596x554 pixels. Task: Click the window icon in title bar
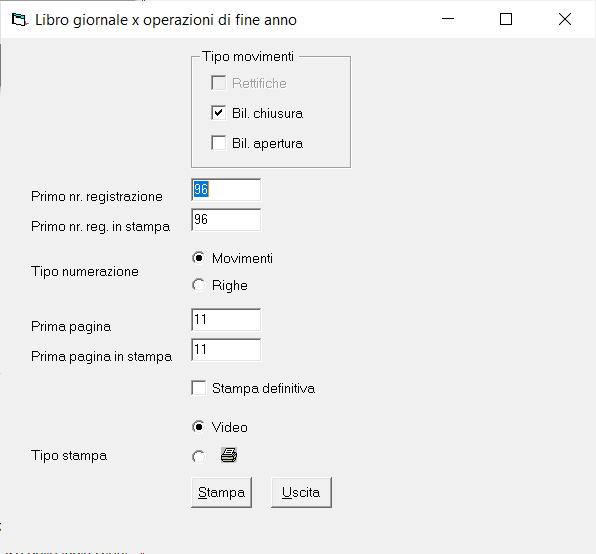coord(19,19)
